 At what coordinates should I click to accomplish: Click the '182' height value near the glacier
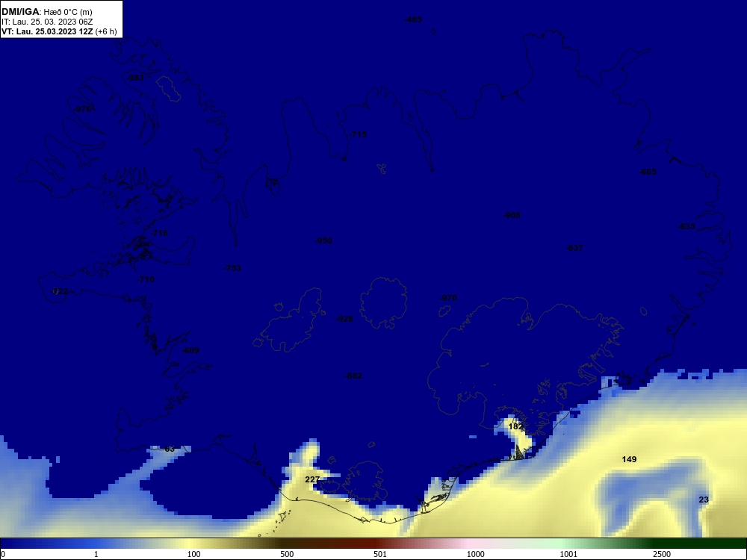click(515, 426)
